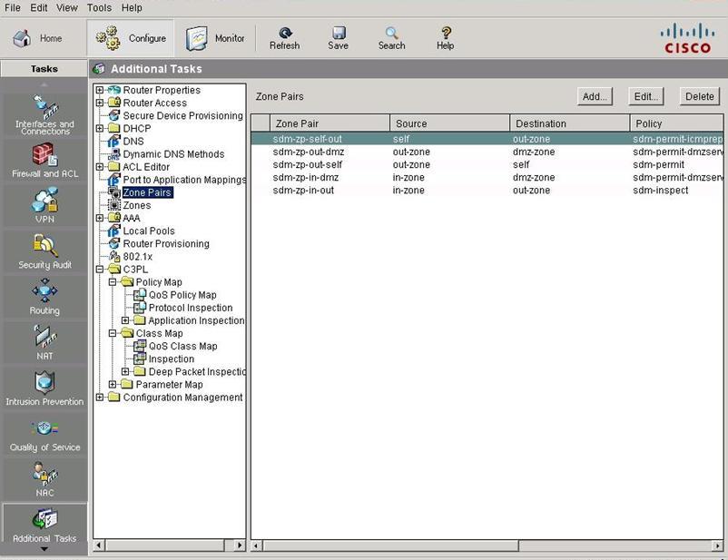Viewport: 728px width, 560px height.
Task: Expand the Configuration Management folder
Action: (x=99, y=398)
